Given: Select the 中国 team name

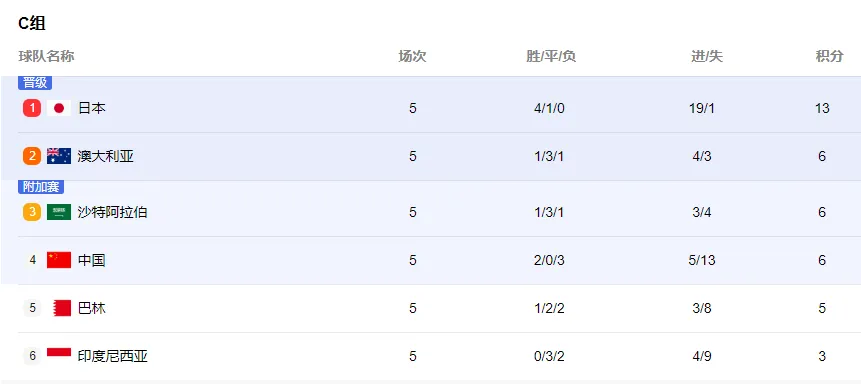Looking at the screenshot, I should click(92, 260).
